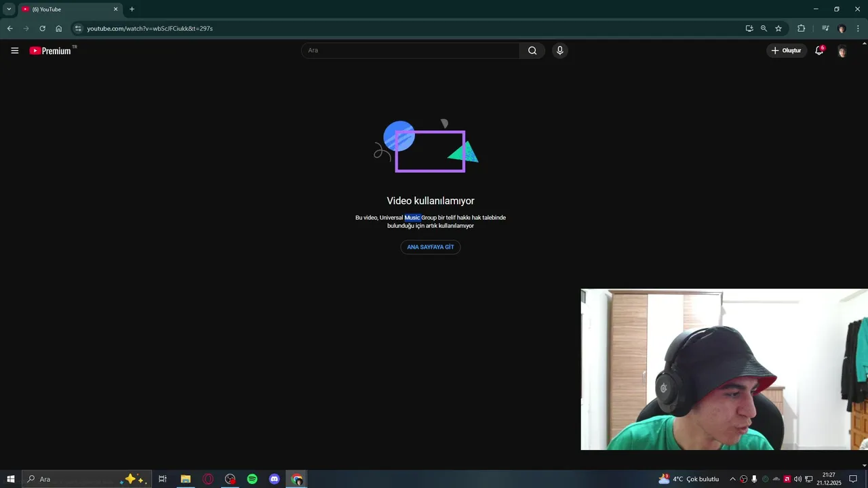Open the Oluştur create button
Viewport: 868px width, 488px height.
[x=787, y=50]
